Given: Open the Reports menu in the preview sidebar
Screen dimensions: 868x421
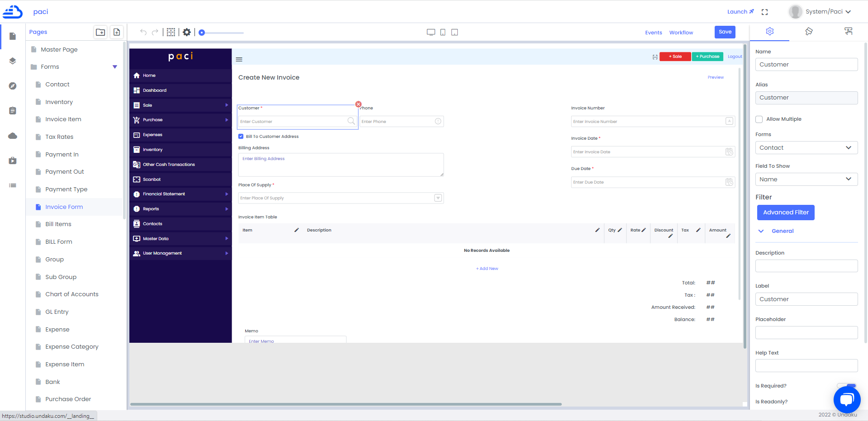Looking at the screenshot, I should pyautogui.click(x=180, y=208).
